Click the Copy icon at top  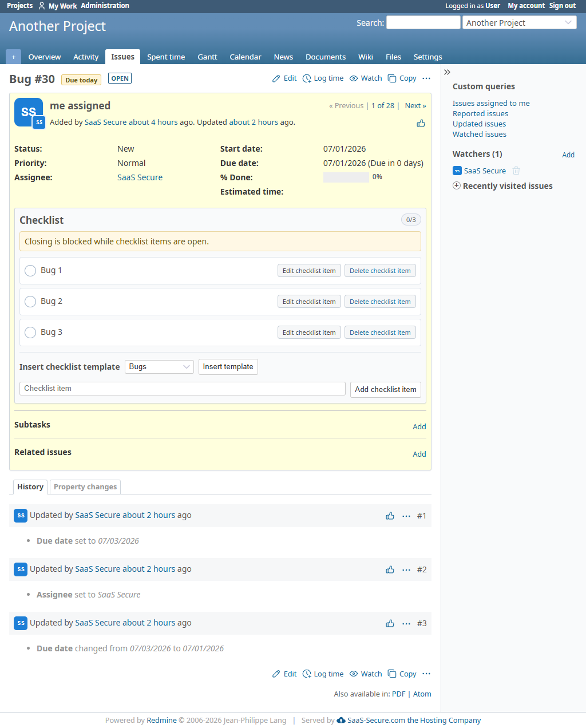[392, 78]
